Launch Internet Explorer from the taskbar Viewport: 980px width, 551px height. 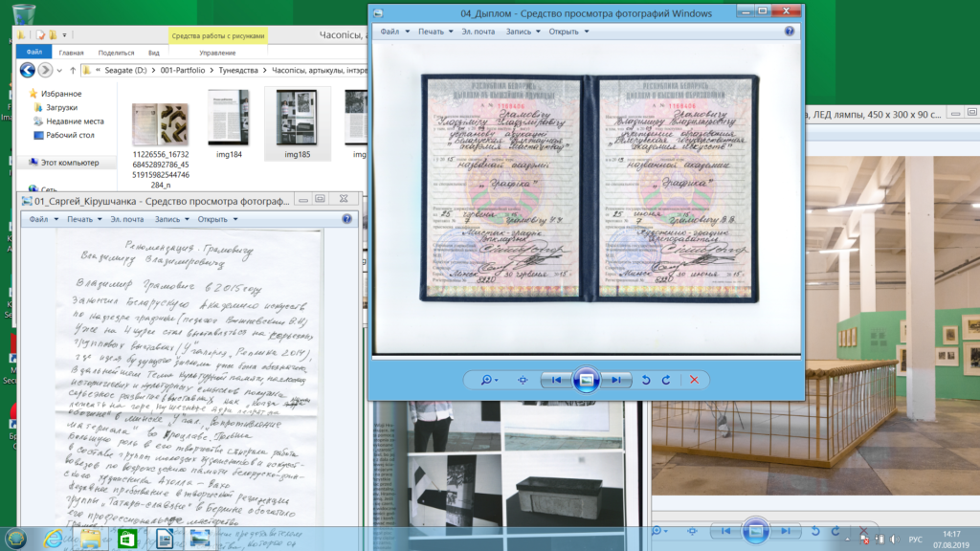54,538
